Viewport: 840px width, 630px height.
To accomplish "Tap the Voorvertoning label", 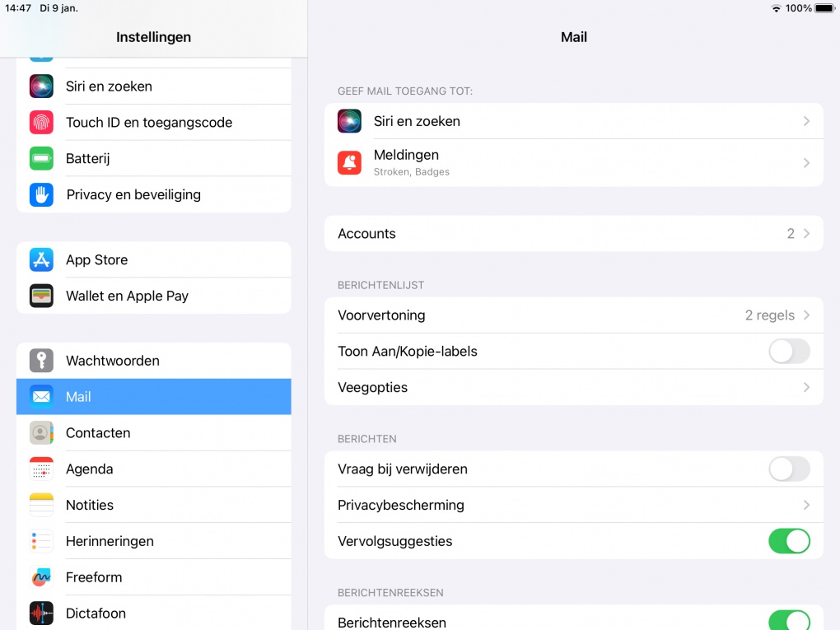I will 381,315.
